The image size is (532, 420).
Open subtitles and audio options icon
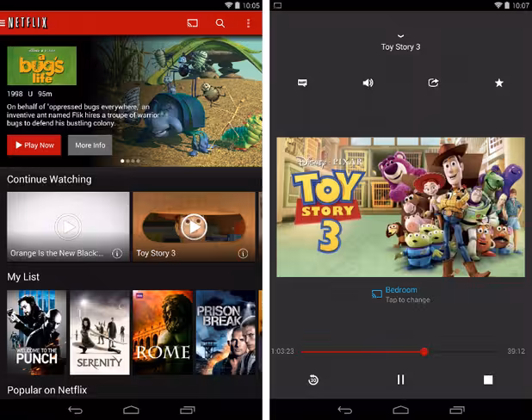tap(302, 83)
